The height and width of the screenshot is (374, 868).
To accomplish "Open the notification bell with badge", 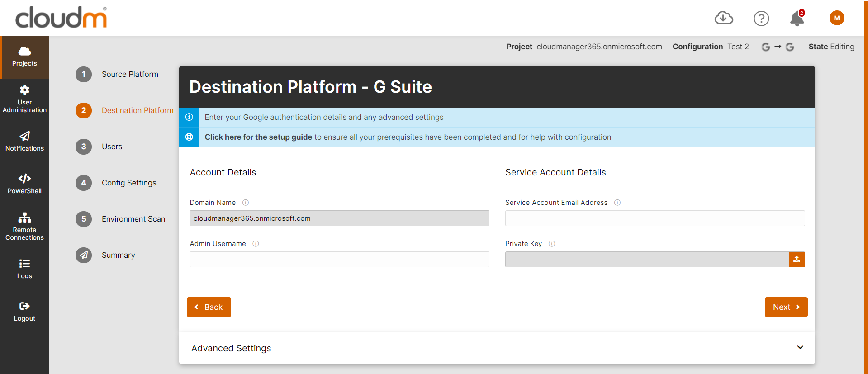I will [x=797, y=18].
